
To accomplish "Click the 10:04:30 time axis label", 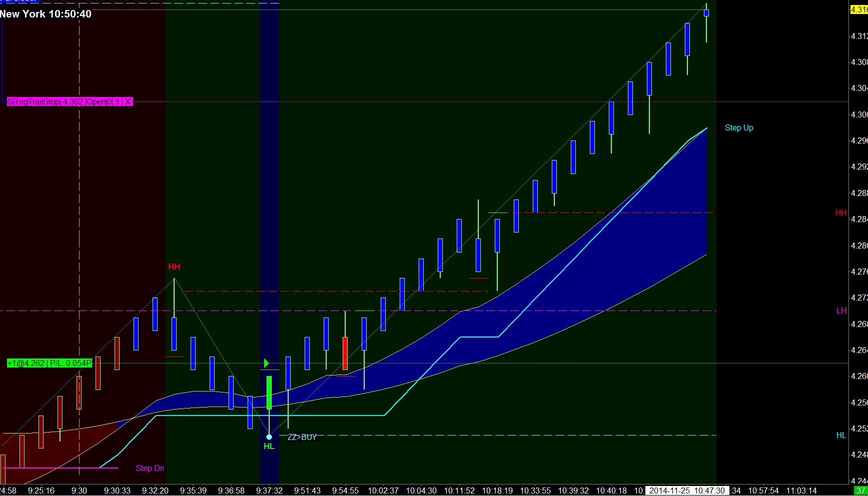I will (421, 491).
